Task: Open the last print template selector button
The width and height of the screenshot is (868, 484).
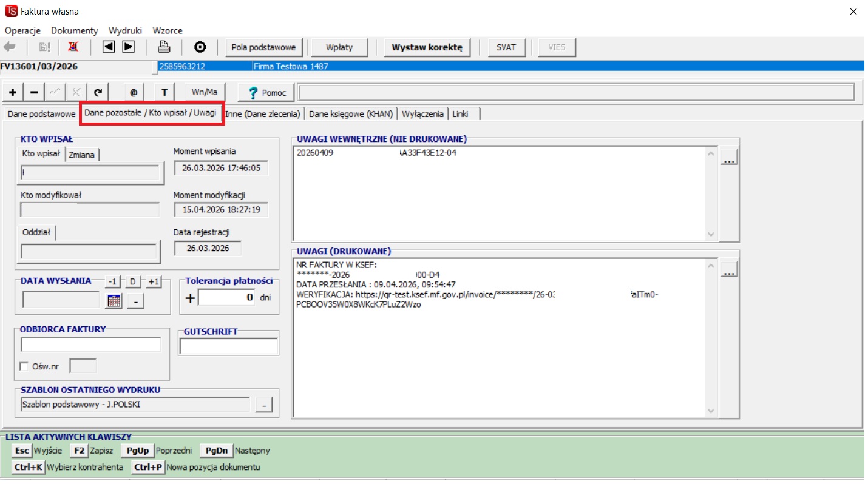Action: pos(263,405)
